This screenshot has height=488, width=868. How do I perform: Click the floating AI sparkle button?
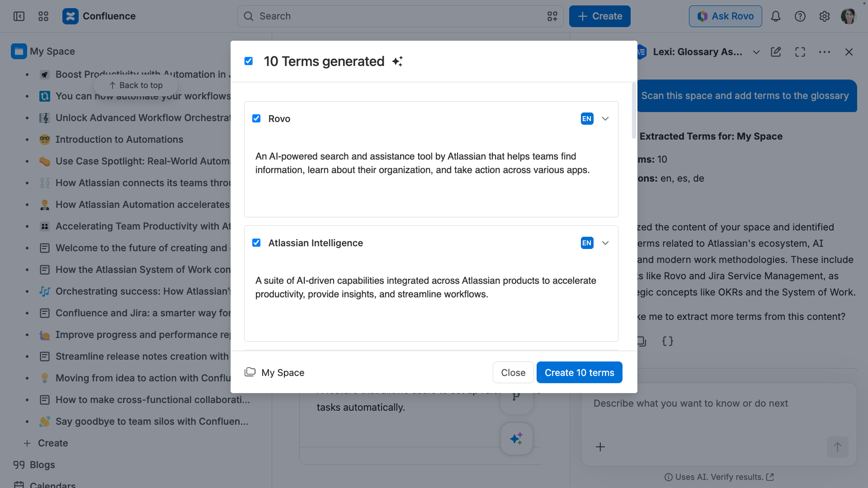click(x=516, y=438)
